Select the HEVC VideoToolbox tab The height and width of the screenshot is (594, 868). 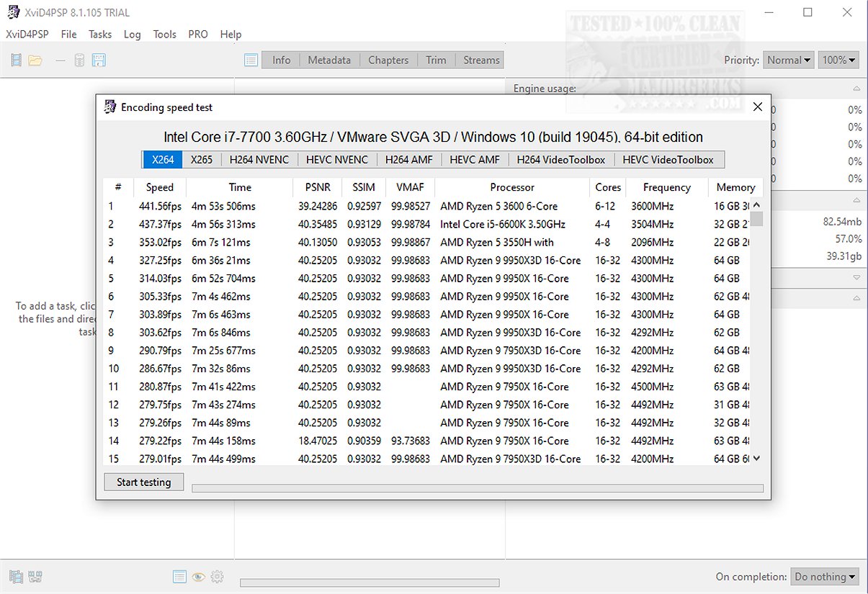(x=668, y=160)
